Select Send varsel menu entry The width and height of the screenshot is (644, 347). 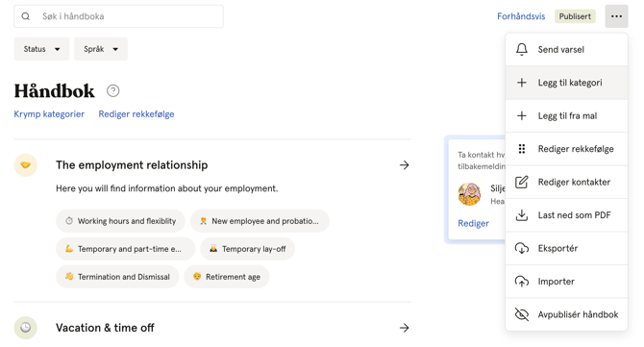click(566, 49)
